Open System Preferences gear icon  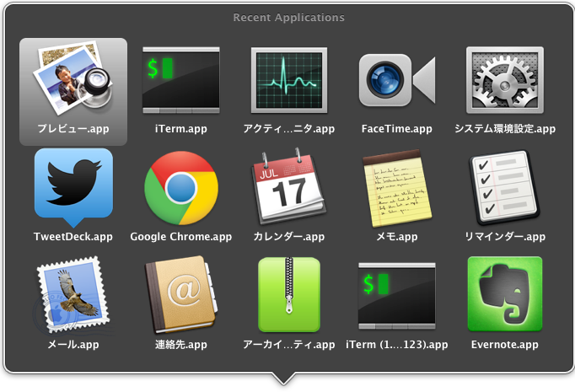coord(505,80)
